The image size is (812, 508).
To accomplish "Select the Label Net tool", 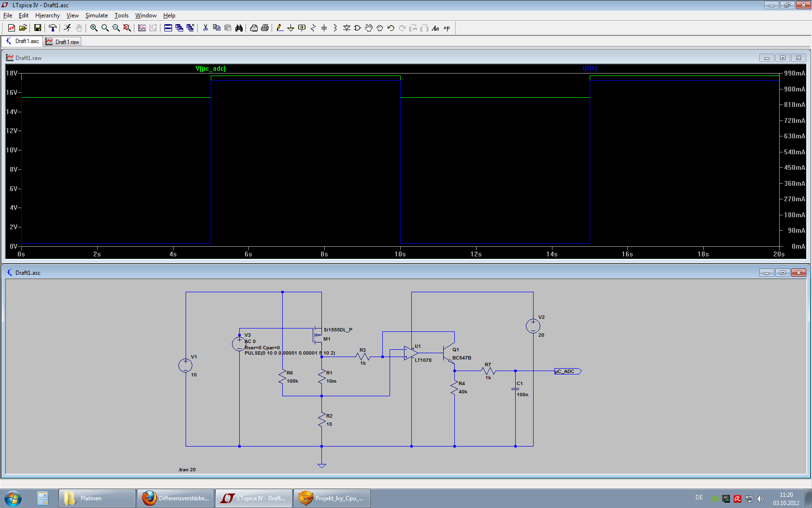I will 302,28.
